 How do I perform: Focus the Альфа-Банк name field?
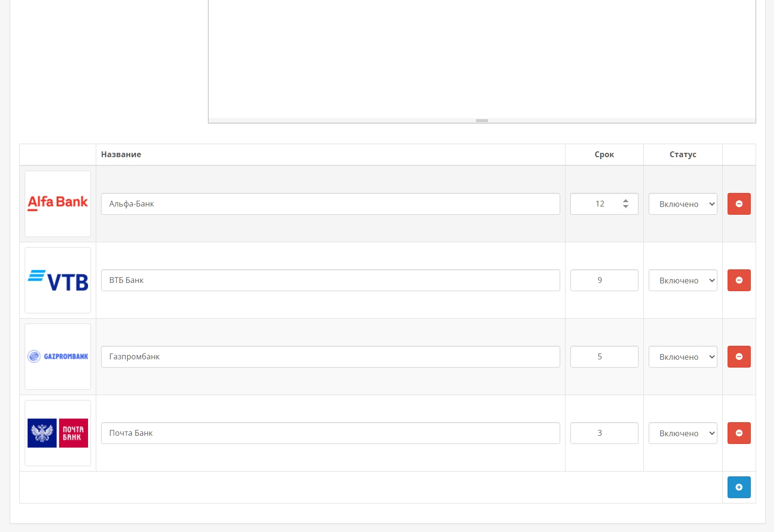pos(330,204)
